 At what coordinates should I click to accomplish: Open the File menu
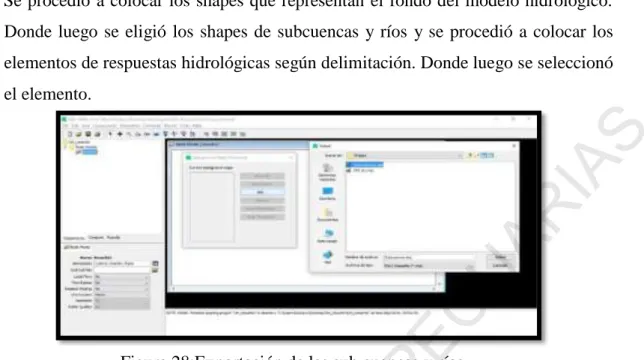click(66, 126)
